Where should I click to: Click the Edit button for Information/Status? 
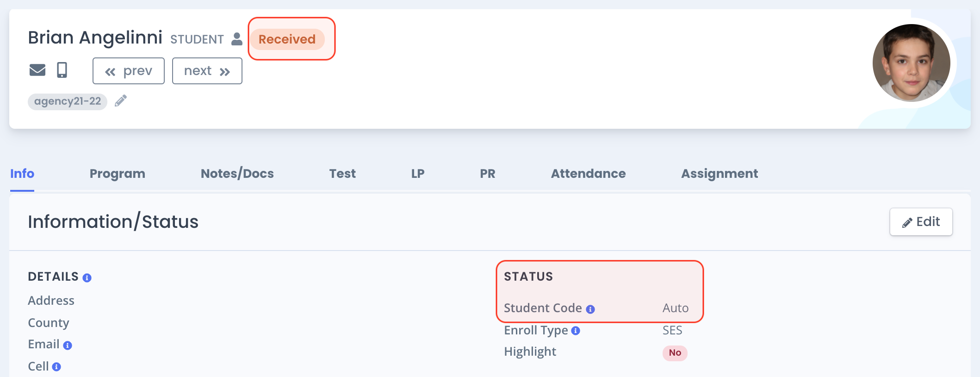click(x=921, y=222)
